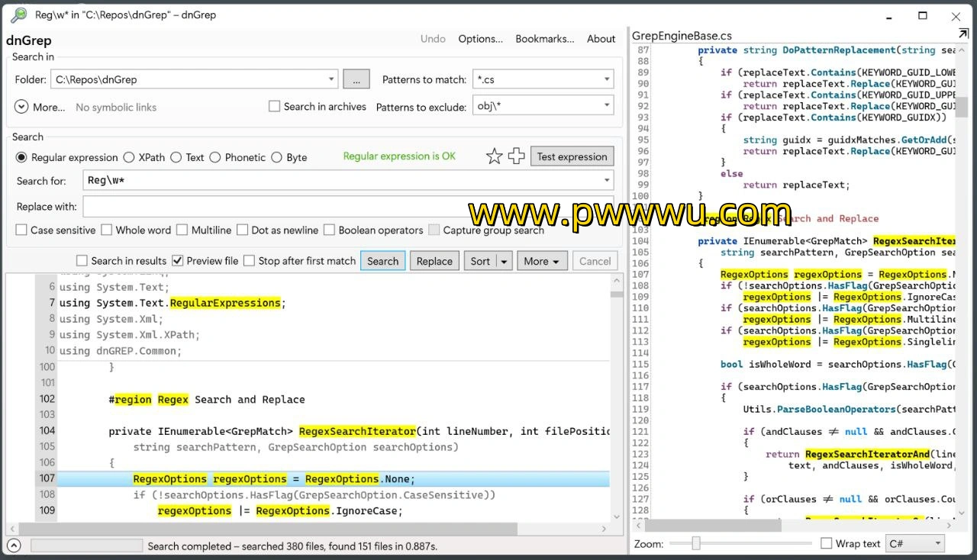This screenshot has width=977, height=560.
Task: Toggle Boolean operators checkbox
Action: point(330,230)
